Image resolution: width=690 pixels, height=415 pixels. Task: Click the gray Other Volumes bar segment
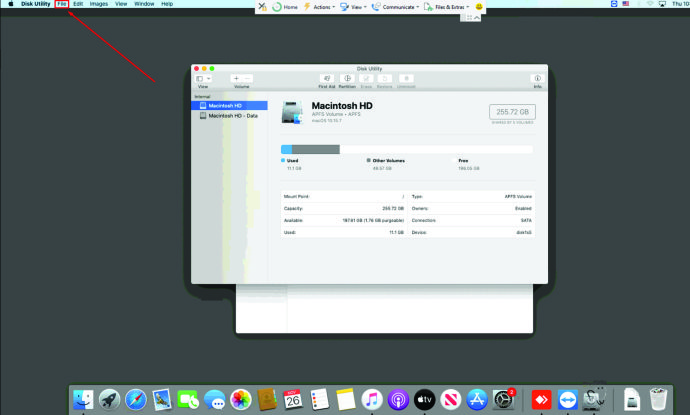point(316,150)
